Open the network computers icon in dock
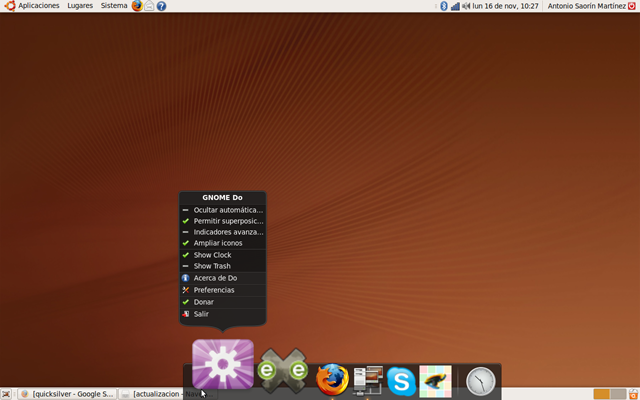The width and height of the screenshot is (640, 400). (x=368, y=380)
